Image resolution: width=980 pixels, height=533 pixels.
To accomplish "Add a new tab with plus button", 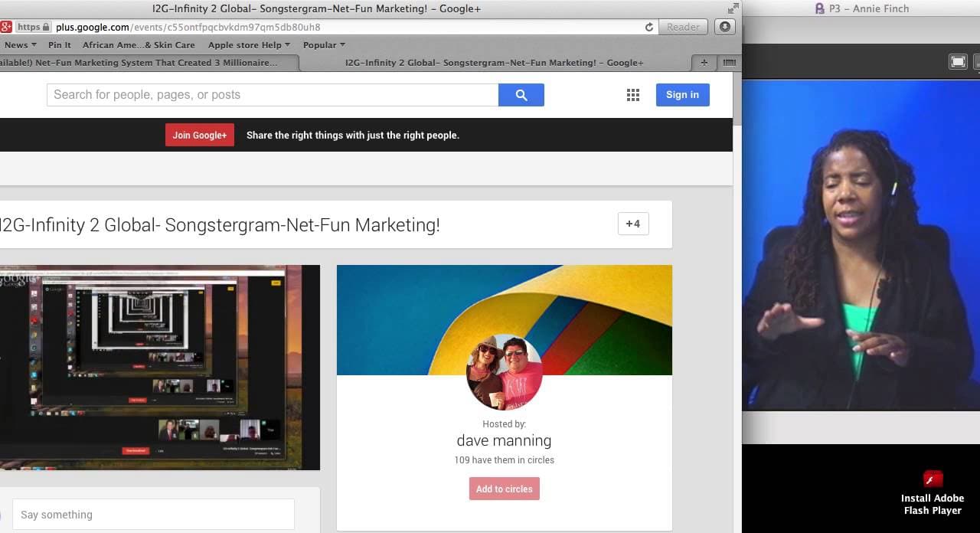I will tap(704, 63).
